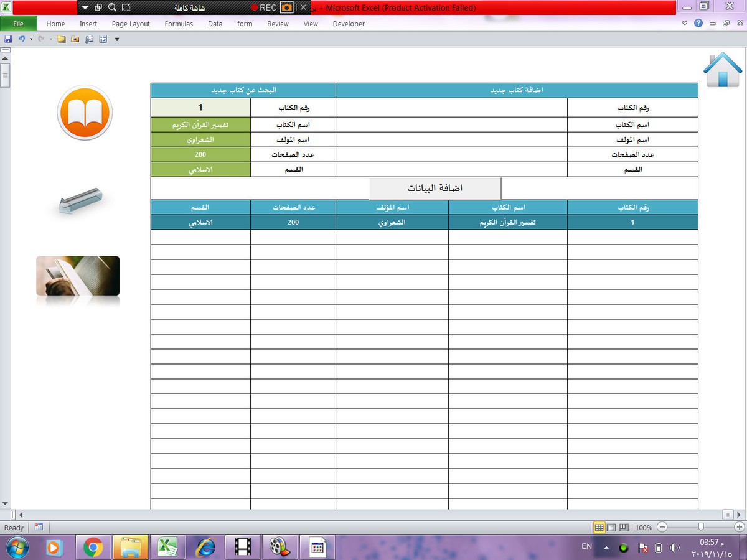747x560 pixels.
Task: Click the vertical scrollbar down arrow
Action: pyautogui.click(x=5, y=503)
